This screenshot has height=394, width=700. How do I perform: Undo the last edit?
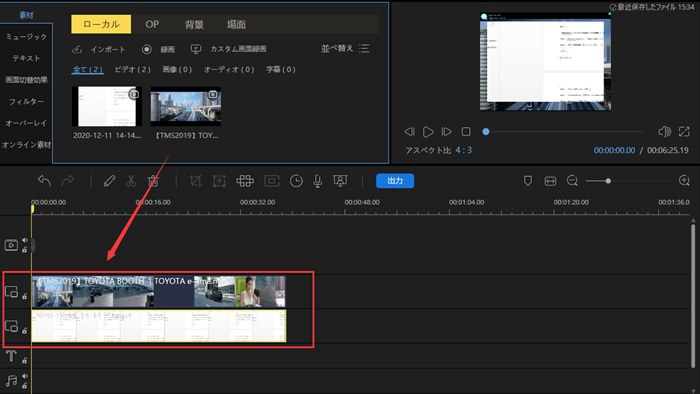point(44,181)
